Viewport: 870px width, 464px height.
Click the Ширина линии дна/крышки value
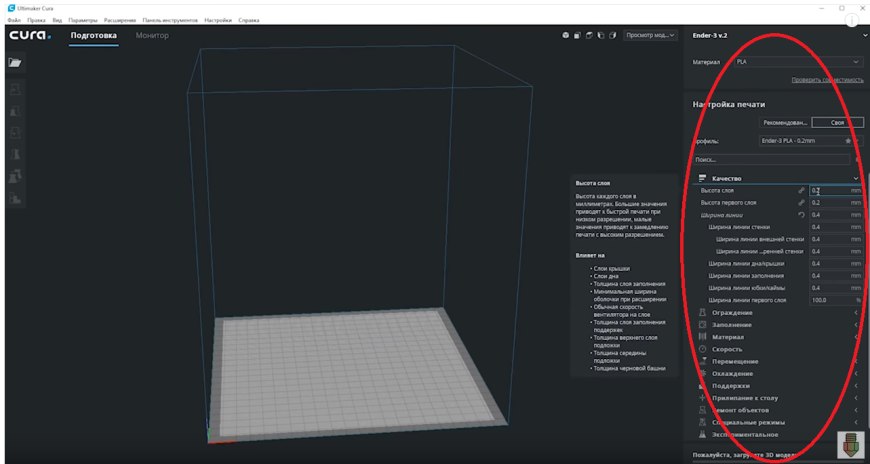click(x=836, y=264)
